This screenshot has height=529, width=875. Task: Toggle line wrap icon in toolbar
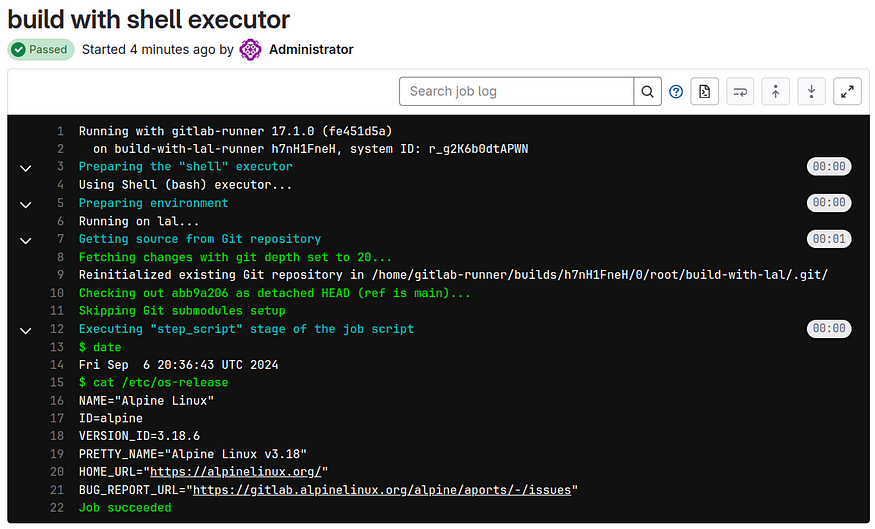(x=740, y=92)
